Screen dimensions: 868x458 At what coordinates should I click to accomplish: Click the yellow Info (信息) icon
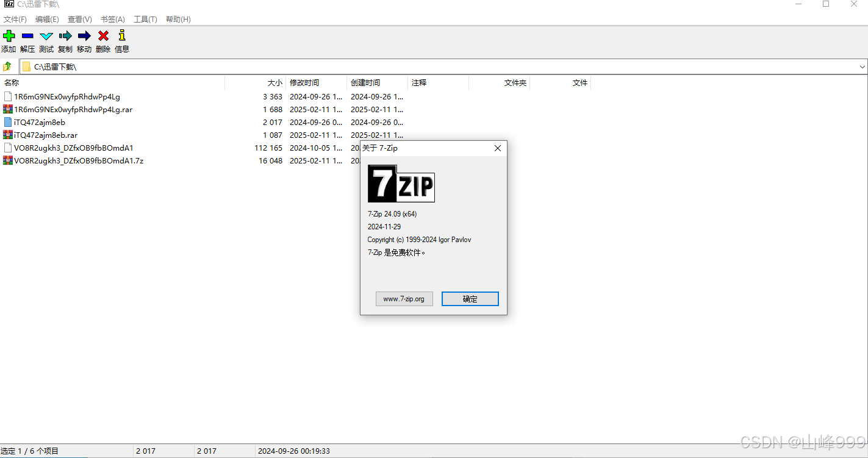click(x=122, y=35)
